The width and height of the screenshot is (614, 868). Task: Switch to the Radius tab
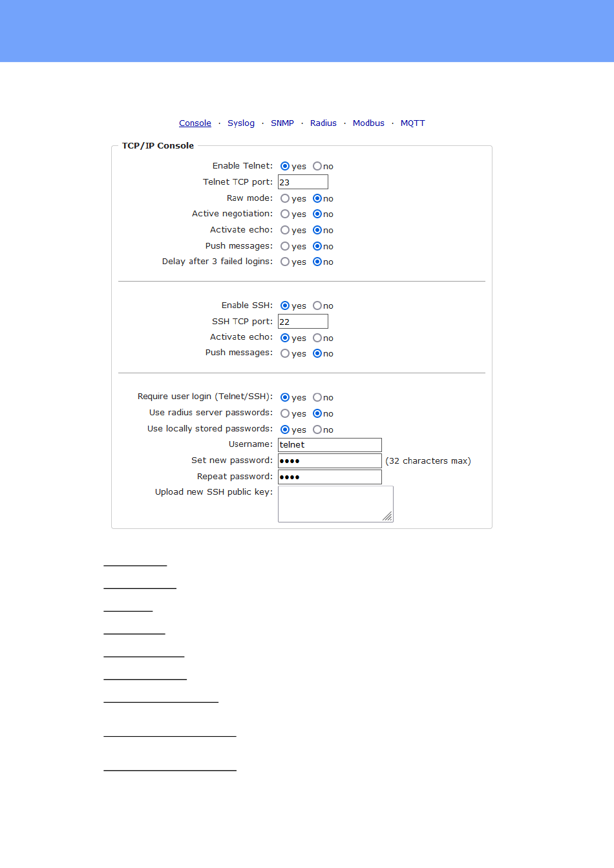323,123
